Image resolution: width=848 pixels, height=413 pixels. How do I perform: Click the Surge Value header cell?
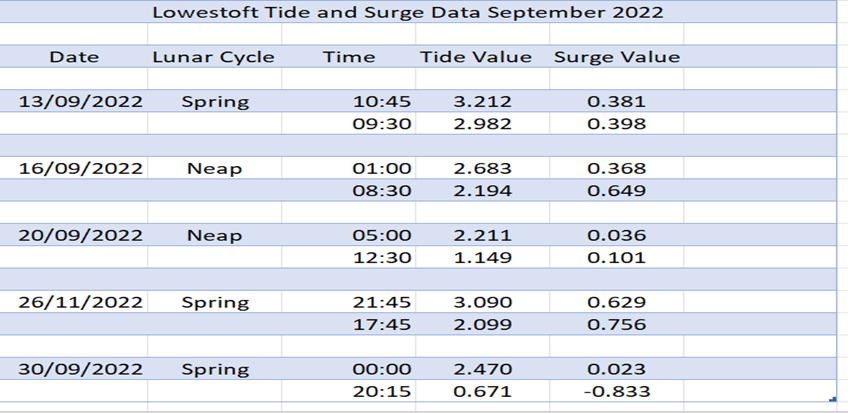tap(616, 57)
